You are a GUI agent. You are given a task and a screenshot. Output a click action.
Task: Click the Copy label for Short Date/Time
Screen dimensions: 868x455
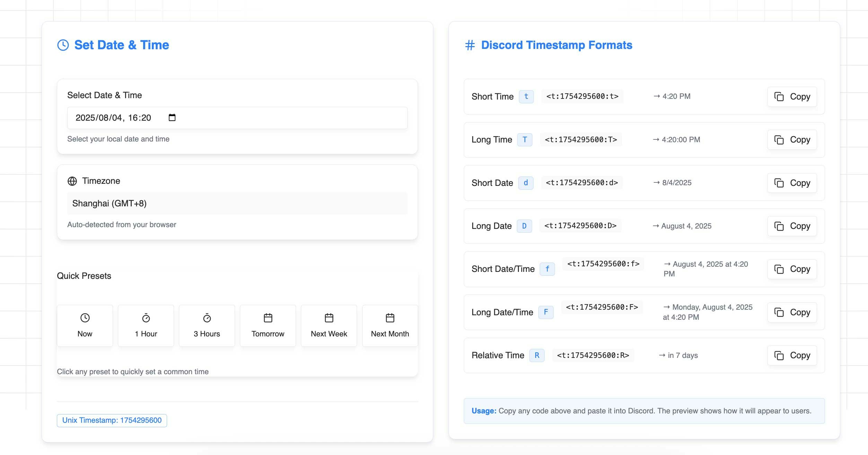800,269
